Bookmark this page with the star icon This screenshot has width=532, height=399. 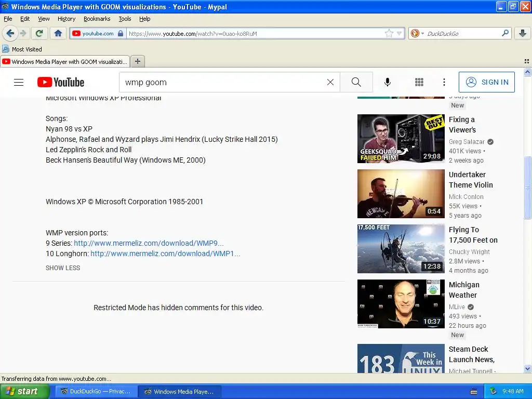click(x=389, y=33)
